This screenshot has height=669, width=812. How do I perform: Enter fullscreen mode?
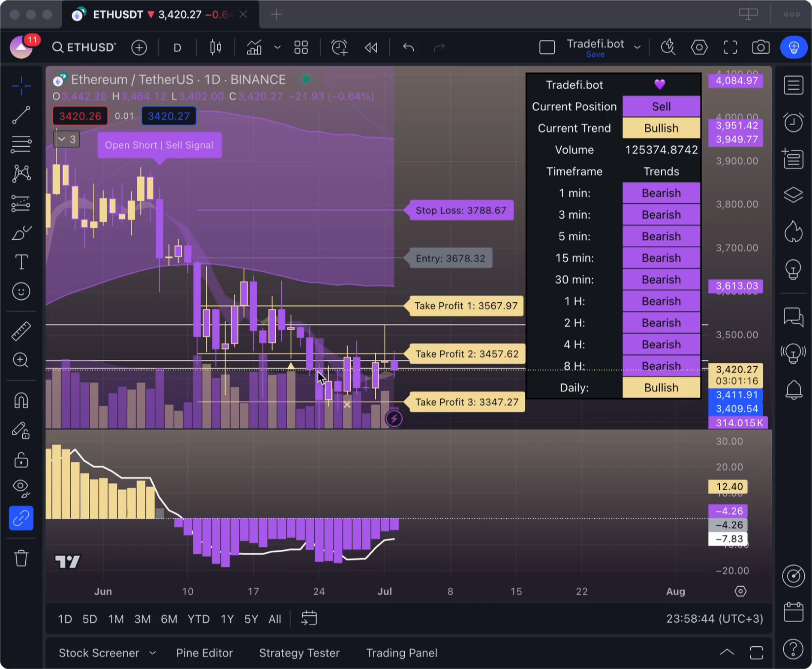731,47
